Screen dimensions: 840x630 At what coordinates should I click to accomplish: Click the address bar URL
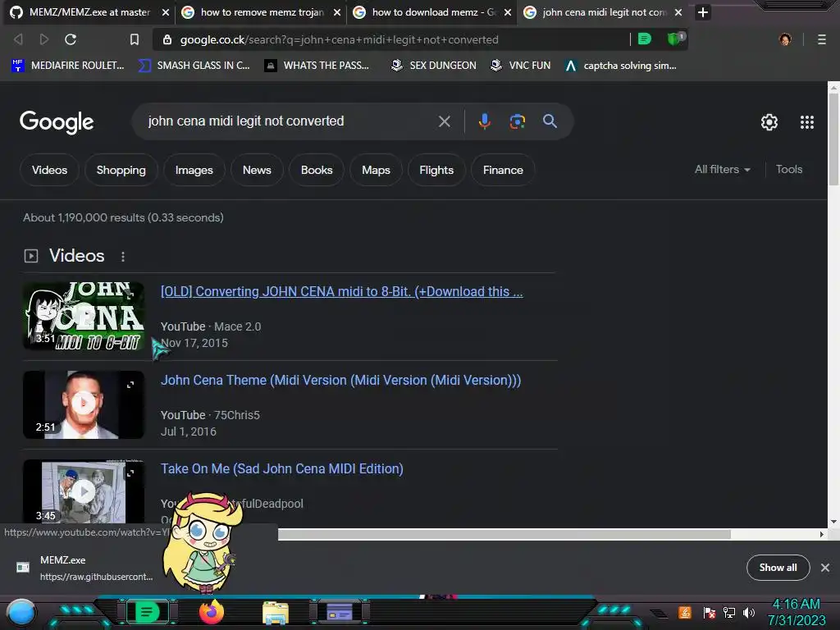click(x=339, y=39)
